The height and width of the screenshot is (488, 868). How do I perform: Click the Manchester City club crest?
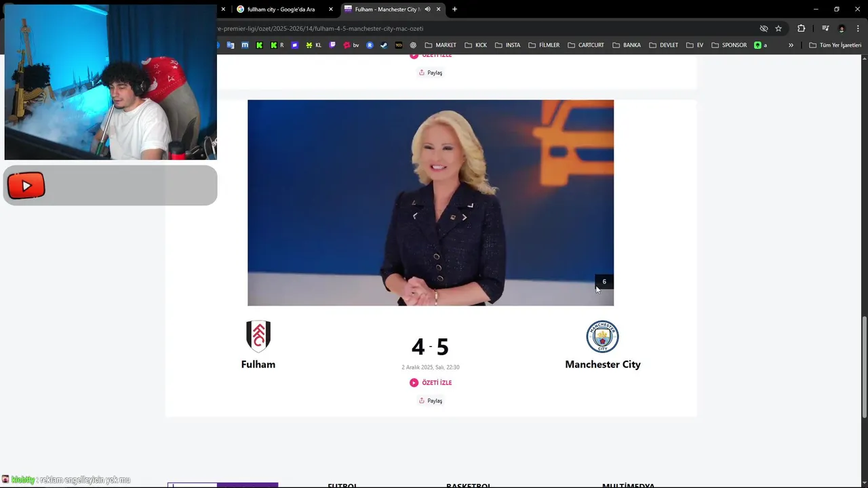pos(603,337)
